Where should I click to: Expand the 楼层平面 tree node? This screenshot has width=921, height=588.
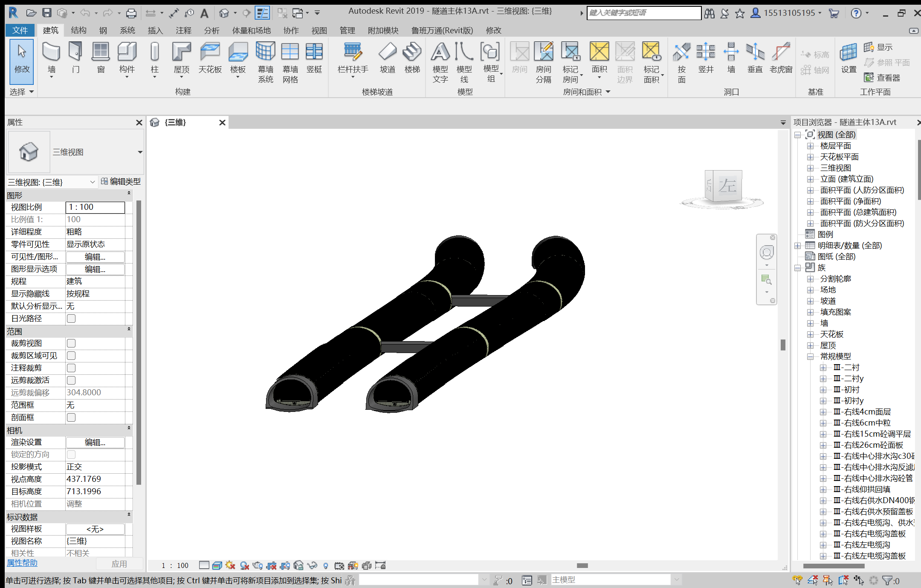coord(811,146)
